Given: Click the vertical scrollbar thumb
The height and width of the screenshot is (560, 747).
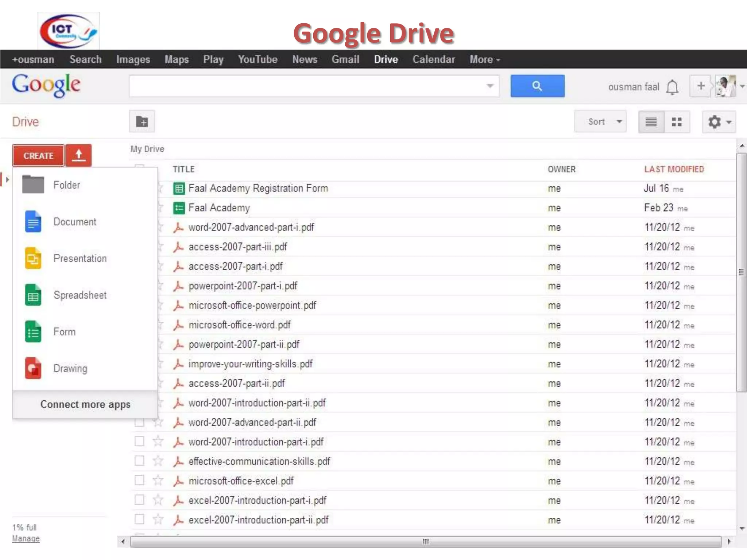Looking at the screenshot, I should pyautogui.click(x=741, y=272).
